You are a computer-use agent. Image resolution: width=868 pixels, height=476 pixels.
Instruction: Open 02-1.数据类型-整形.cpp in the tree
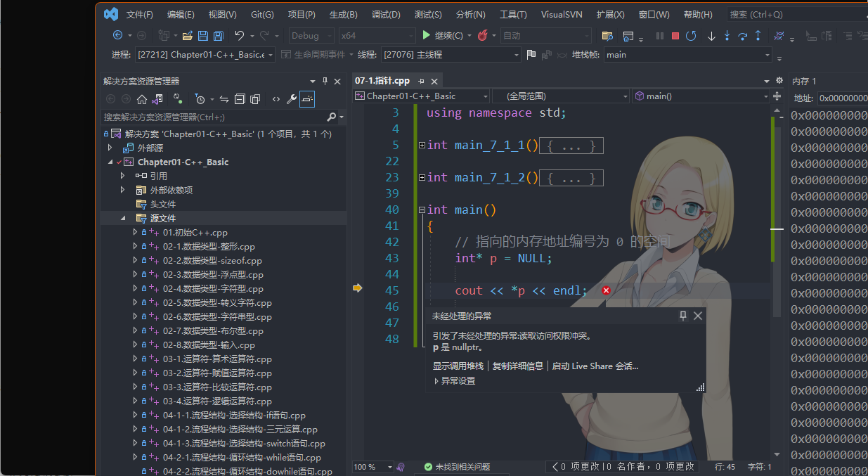pyautogui.click(x=209, y=246)
